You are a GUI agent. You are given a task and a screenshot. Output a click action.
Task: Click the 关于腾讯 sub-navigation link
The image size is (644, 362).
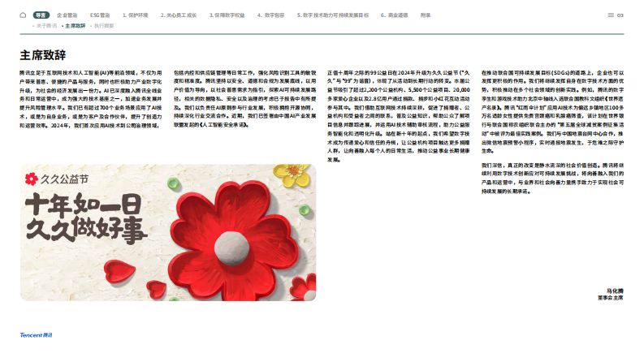(x=46, y=26)
